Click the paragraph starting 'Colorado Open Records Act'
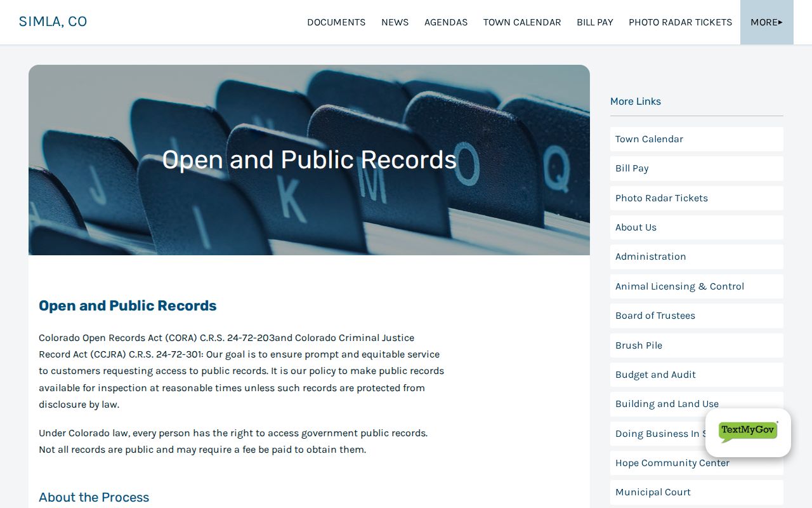The width and height of the screenshot is (812, 508). coord(242,371)
